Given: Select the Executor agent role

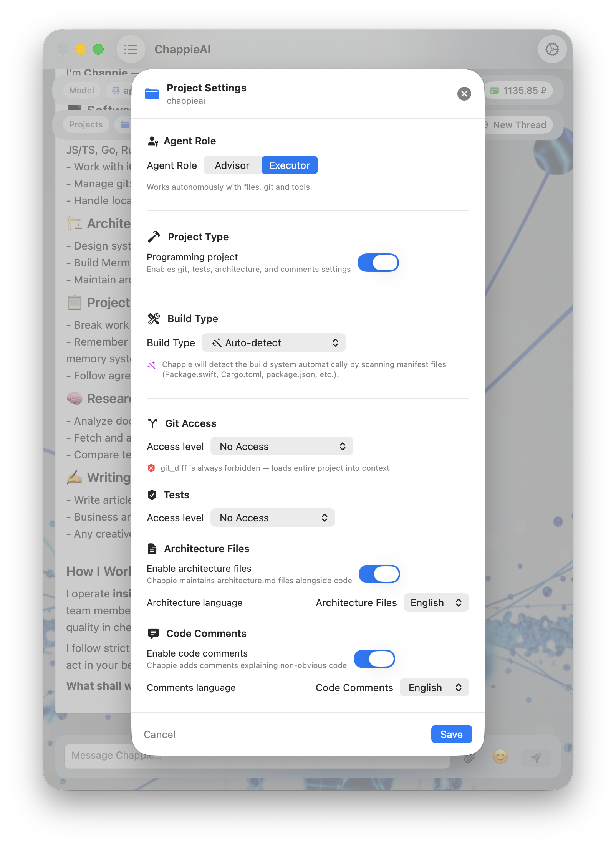Looking at the screenshot, I should pyautogui.click(x=290, y=165).
